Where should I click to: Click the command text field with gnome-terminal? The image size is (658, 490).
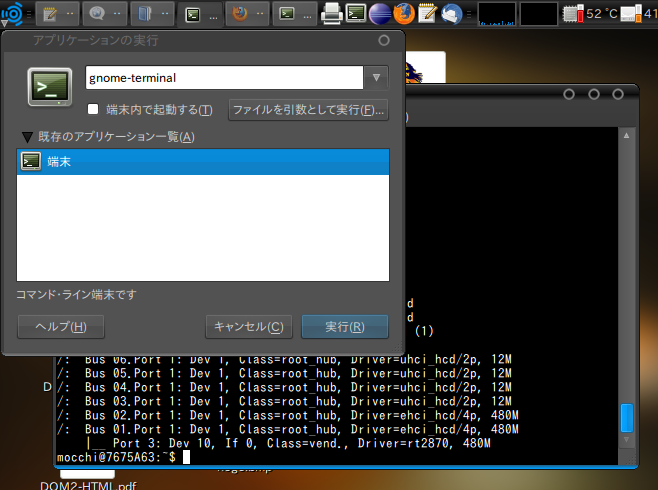[x=224, y=78]
